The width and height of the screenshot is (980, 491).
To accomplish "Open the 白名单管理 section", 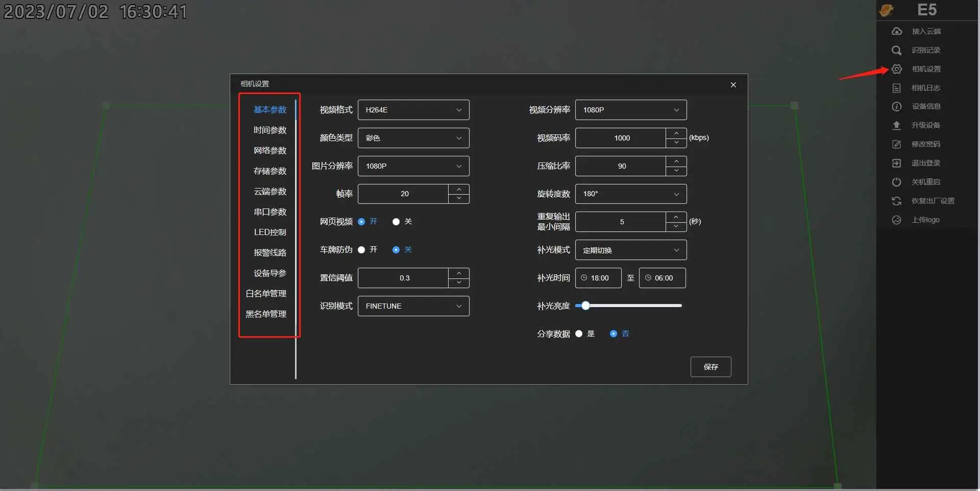I will tap(266, 293).
